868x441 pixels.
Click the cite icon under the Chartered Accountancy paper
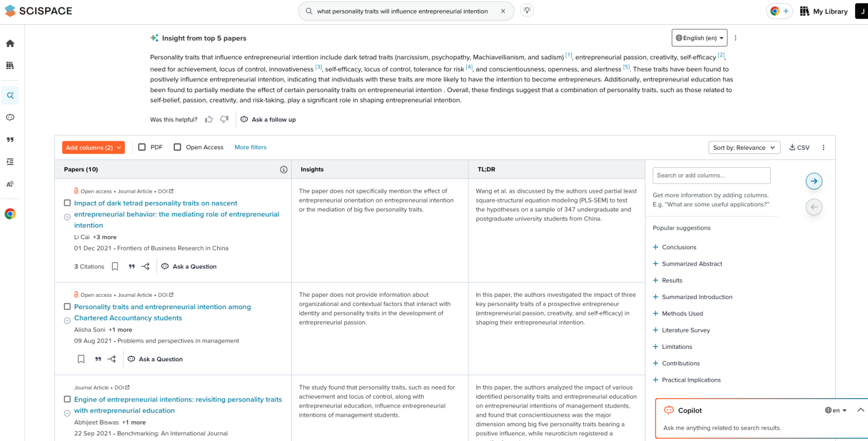[x=98, y=358]
